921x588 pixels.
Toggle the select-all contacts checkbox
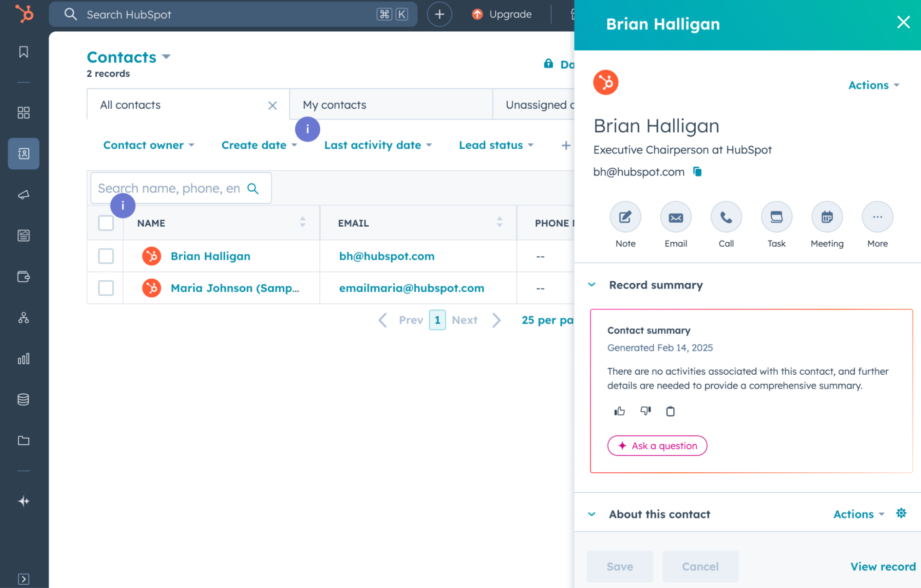click(x=106, y=223)
